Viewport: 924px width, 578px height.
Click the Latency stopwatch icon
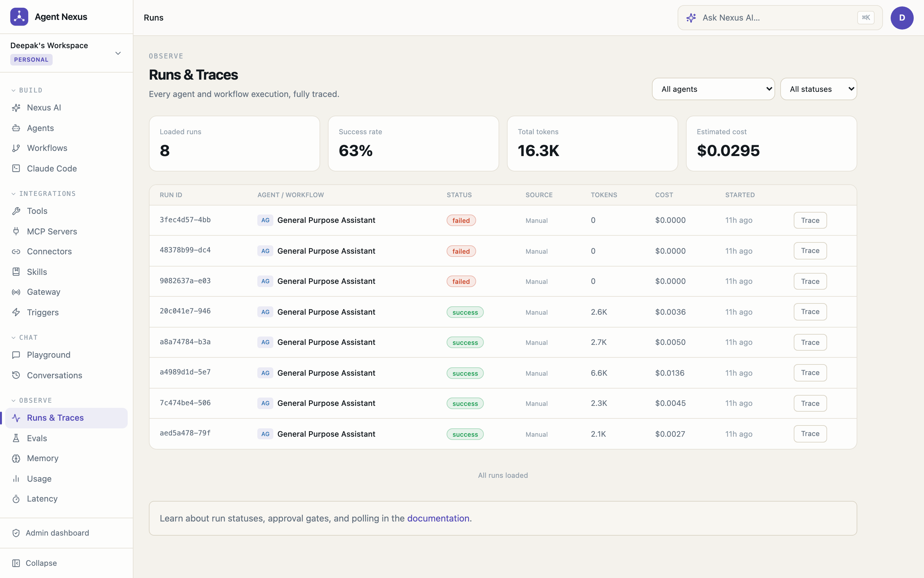16,499
